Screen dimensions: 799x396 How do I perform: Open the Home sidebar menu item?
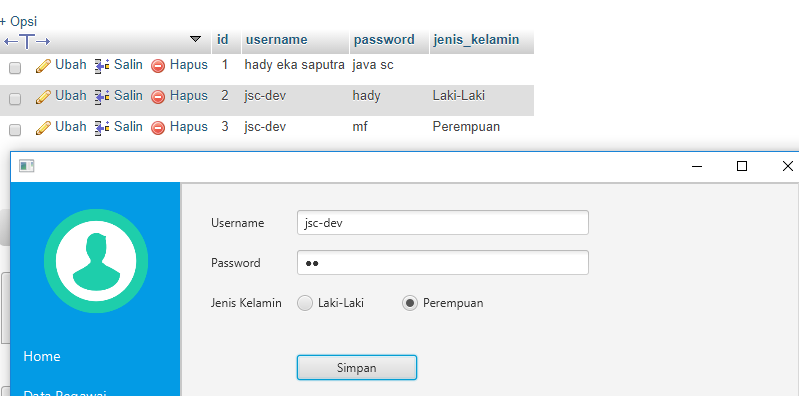point(42,356)
